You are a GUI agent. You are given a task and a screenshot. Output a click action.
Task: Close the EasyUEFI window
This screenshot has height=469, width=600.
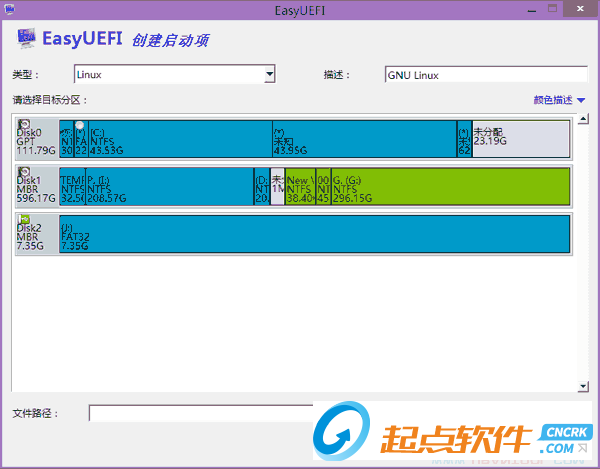coord(580,9)
